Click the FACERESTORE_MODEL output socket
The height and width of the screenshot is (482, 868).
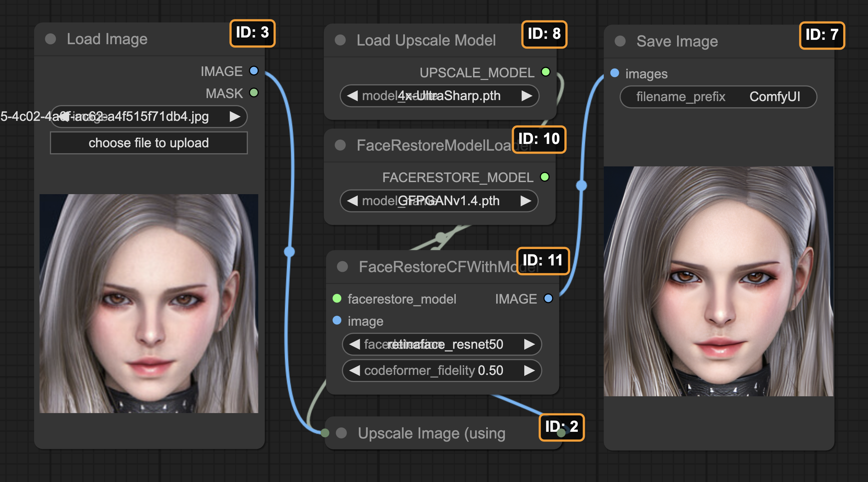pyautogui.click(x=545, y=177)
